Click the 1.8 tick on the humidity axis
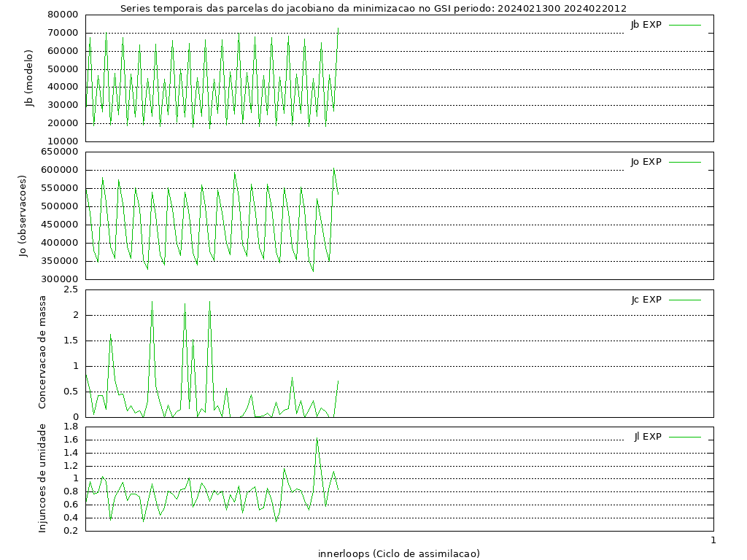The height and width of the screenshot is (560, 747). (71, 427)
